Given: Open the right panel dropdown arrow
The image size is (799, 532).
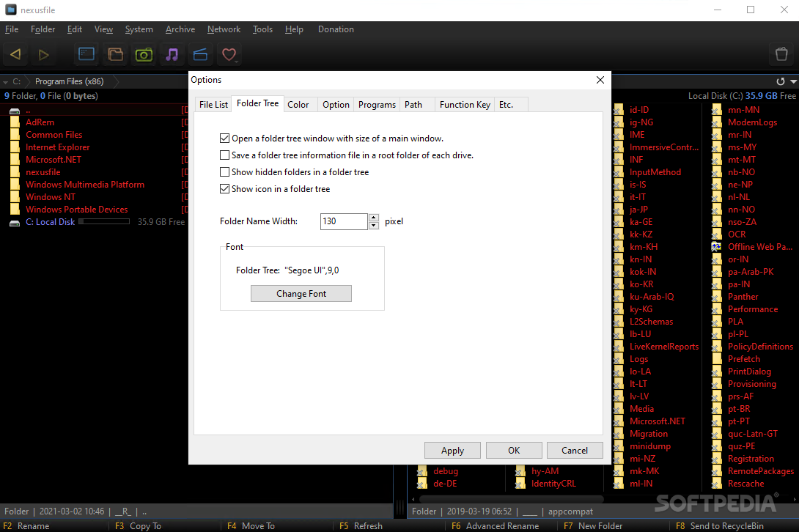Looking at the screenshot, I should [x=793, y=81].
